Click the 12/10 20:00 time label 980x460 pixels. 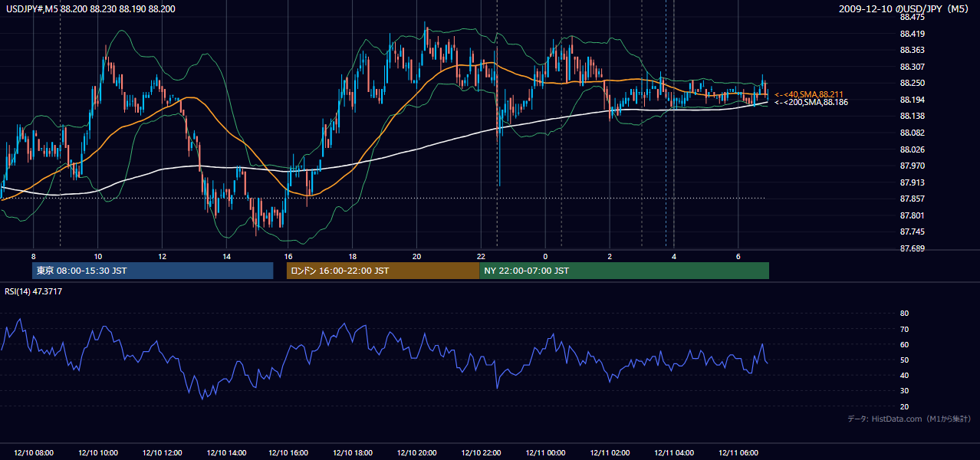416,453
